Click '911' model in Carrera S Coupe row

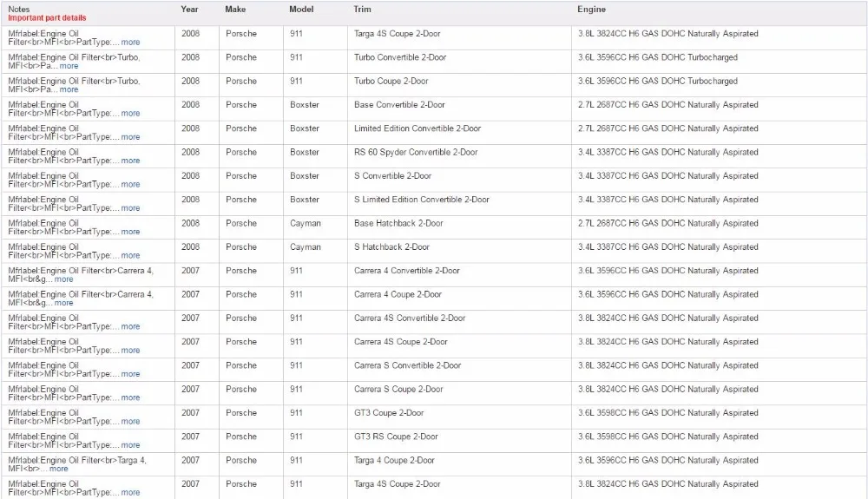tap(296, 390)
